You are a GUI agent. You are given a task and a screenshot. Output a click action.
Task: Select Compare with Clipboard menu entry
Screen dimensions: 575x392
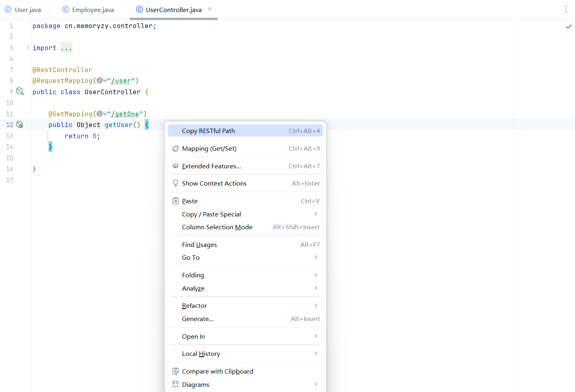[x=217, y=372]
